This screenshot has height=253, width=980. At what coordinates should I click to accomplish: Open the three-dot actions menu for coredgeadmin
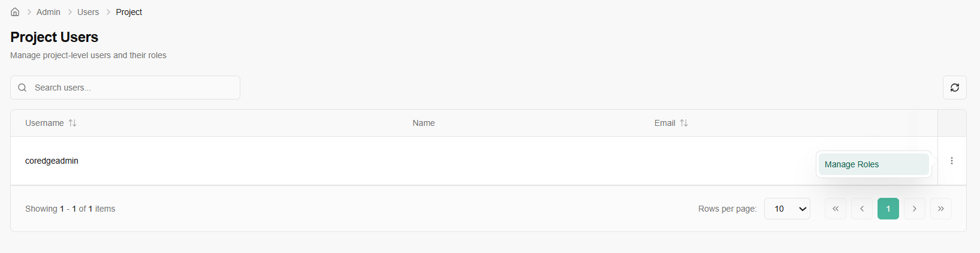point(951,161)
